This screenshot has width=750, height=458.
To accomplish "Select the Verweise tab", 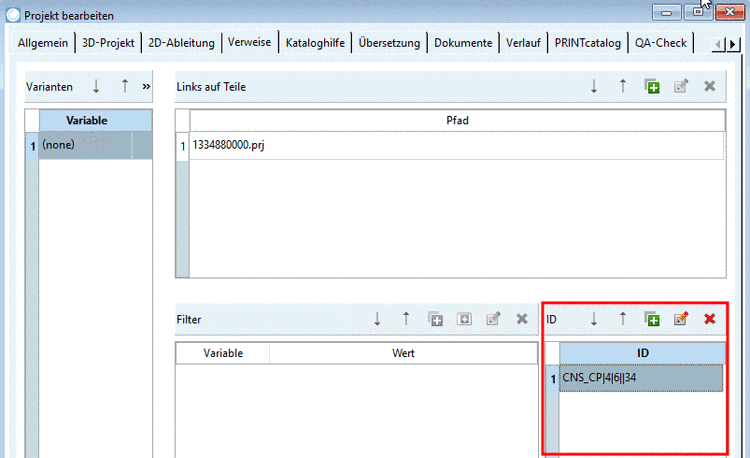I will (249, 42).
